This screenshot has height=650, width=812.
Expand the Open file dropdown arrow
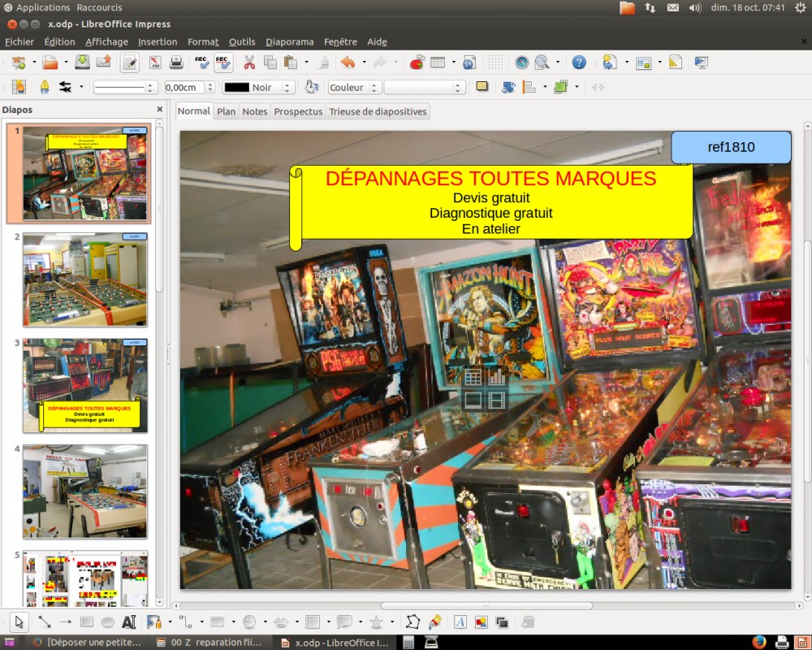point(66,63)
